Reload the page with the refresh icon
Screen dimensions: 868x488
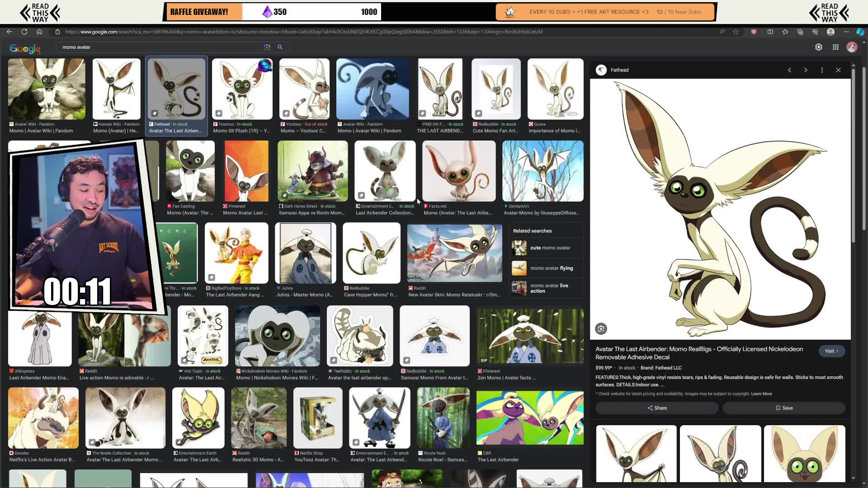[24, 32]
